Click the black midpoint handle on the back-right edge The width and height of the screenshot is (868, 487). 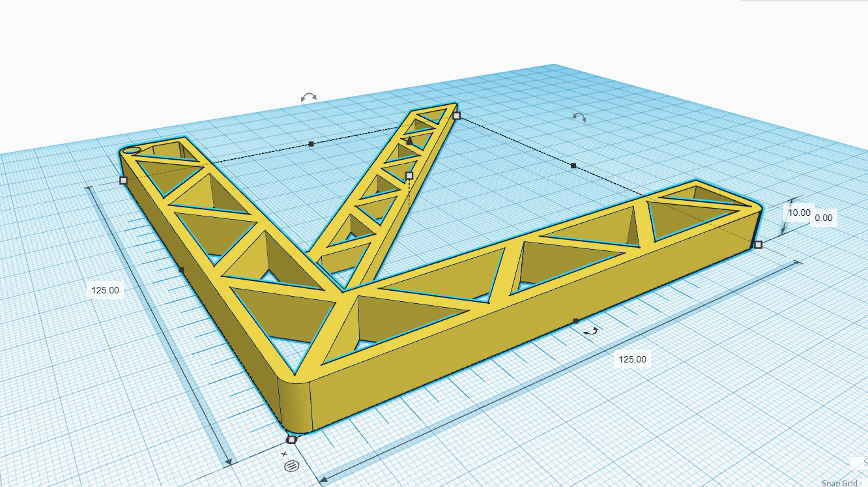573,166
